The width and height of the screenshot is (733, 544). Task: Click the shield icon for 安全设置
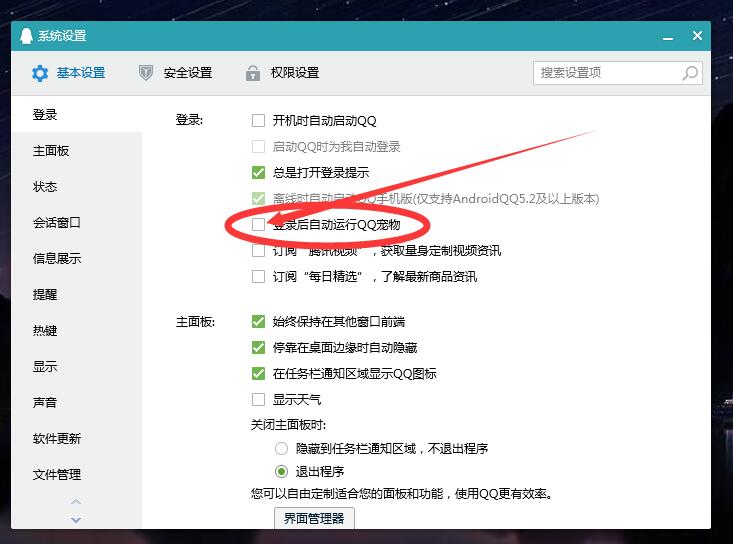[146, 73]
